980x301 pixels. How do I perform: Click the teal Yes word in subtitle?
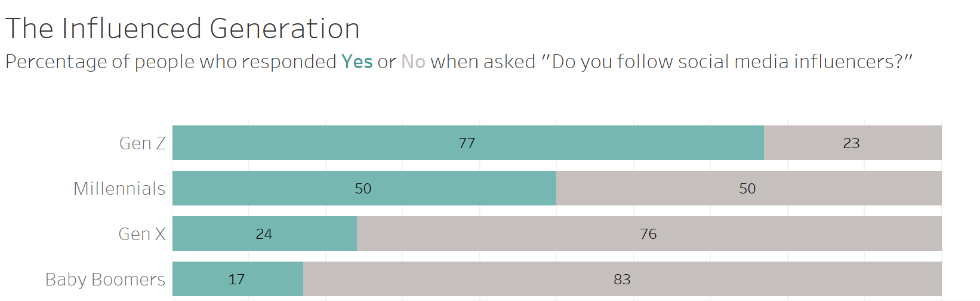pyautogui.click(x=357, y=62)
